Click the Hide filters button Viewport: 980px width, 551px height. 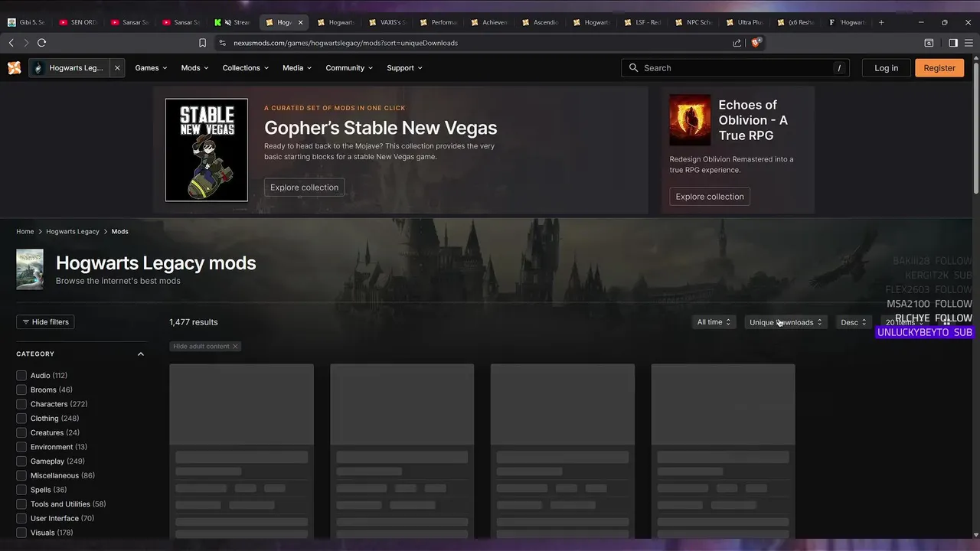click(x=45, y=322)
